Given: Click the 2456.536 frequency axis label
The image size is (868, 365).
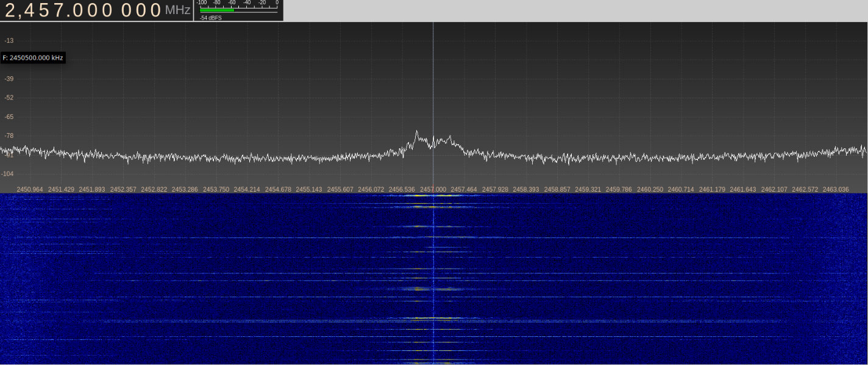Looking at the screenshot, I should [402, 189].
